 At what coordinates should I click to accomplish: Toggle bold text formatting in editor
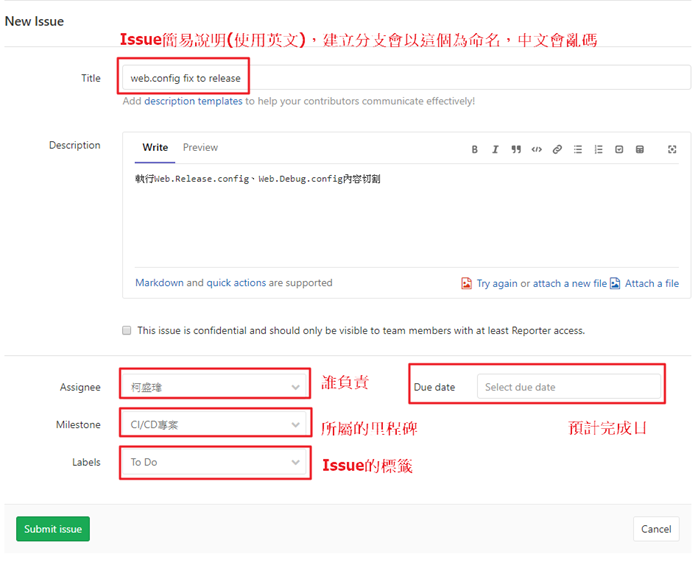pyautogui.click(x=475, y=149)
